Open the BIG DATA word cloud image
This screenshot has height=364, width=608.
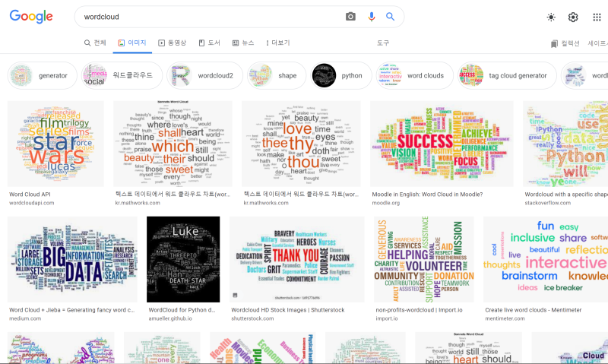pyautogui.click(x=72, y=259)
